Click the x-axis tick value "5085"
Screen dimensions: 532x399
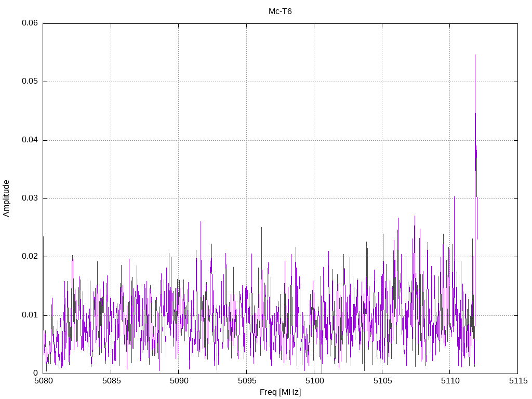pos(111,381)
